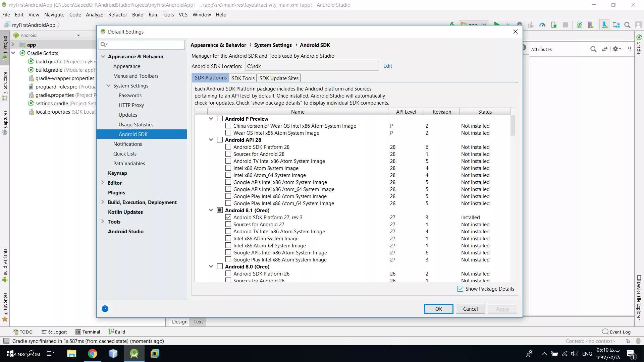The height and width of the screenshot is (362, 644).
Task: Open the Logcat tool window
Action: tap(54, 332)
